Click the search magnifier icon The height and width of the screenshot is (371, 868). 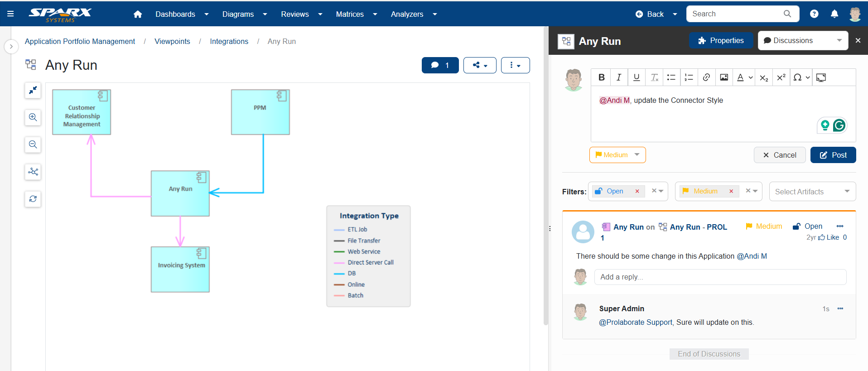(787, 14)
